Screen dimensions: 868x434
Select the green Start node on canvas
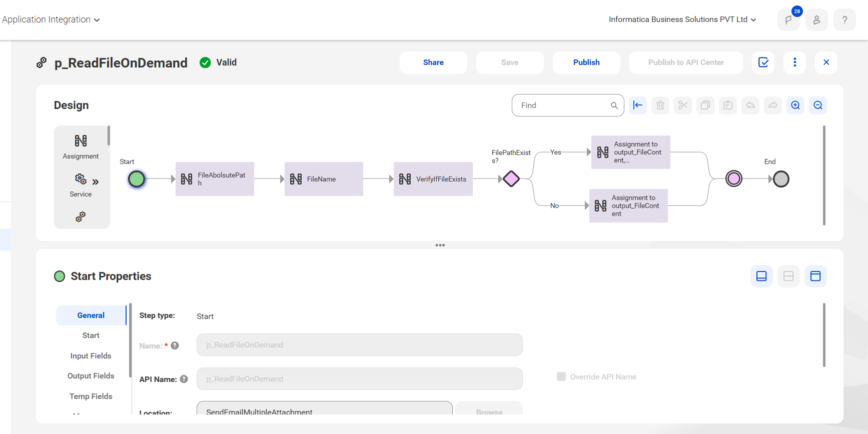point(137,179)
